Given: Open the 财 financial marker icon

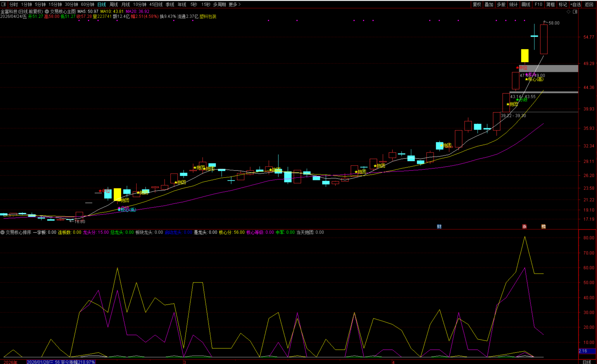Looking at the screenshot, I should 439,226.
